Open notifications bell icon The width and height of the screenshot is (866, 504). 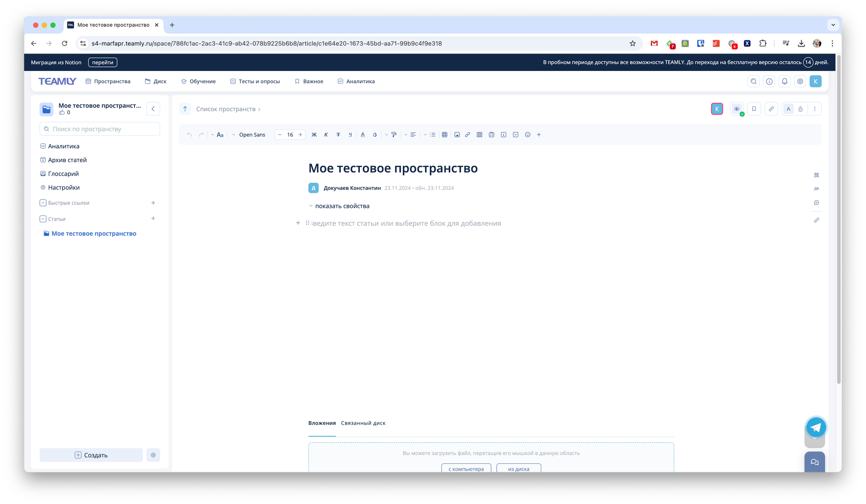pos(785,81)
